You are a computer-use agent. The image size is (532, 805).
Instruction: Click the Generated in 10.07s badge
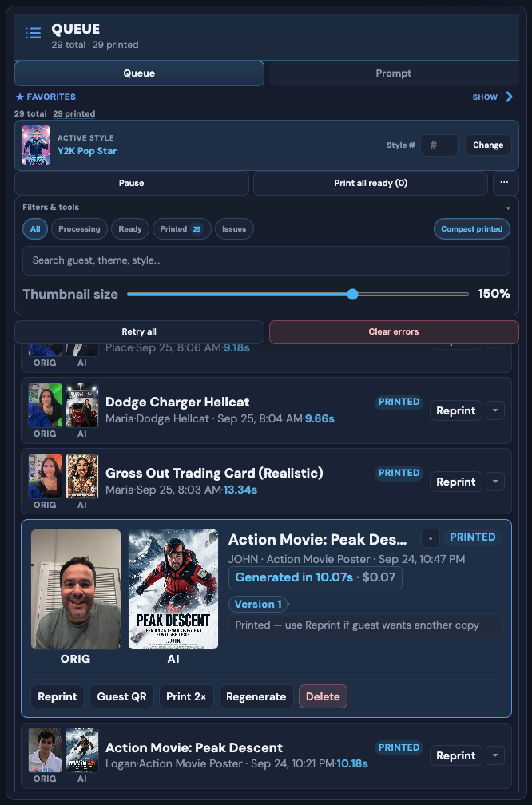click(316, 577)
